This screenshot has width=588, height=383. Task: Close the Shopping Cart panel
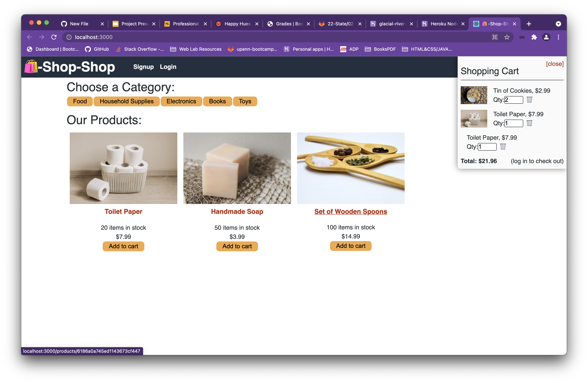554,64
